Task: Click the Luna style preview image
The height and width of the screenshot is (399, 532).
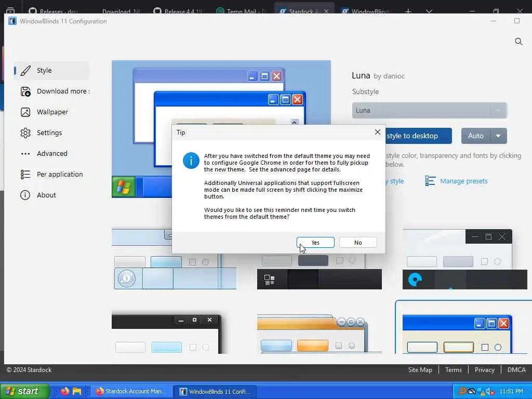Action: pyautogui.click(x=221, y=129)
